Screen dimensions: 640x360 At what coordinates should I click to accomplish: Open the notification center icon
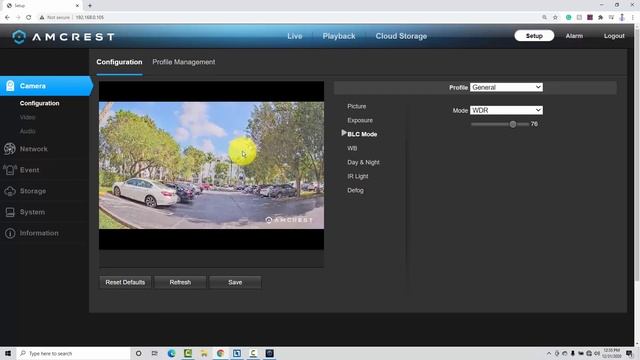click(630, 353)
